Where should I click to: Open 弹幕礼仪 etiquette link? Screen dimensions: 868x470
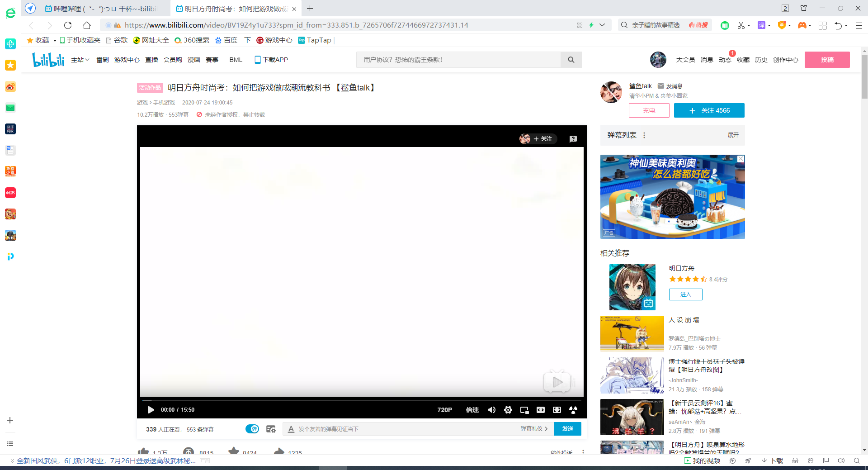[534, 429]
